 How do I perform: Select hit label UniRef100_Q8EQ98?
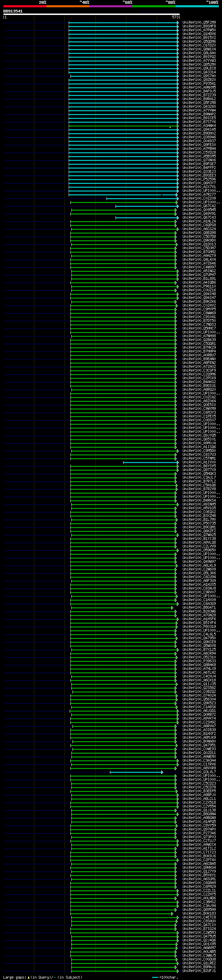(199, 233)
